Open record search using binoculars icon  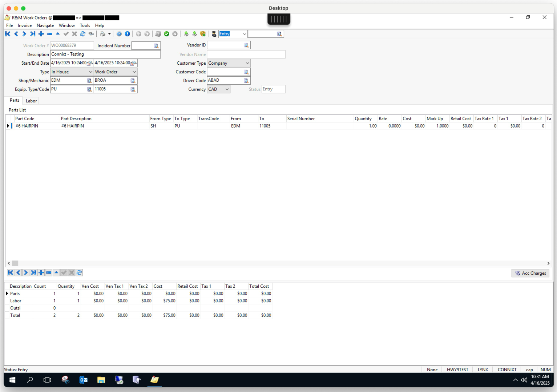coord(91,34)
